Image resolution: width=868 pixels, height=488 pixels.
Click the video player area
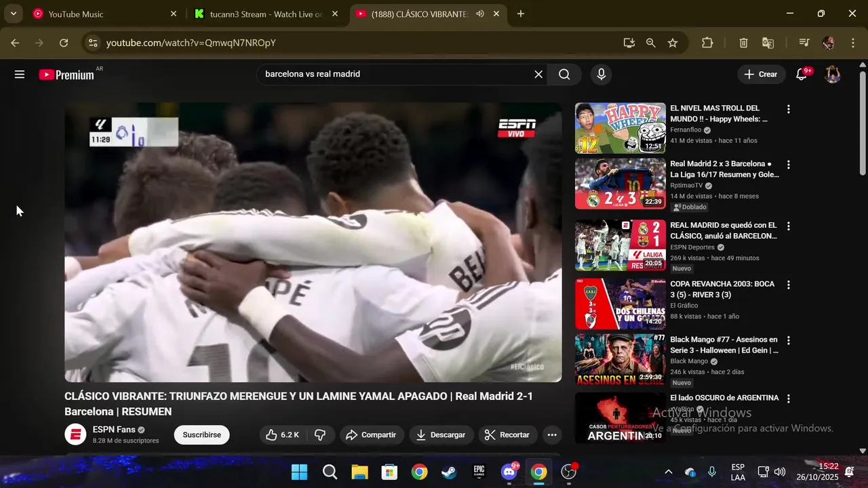[313, 243]
